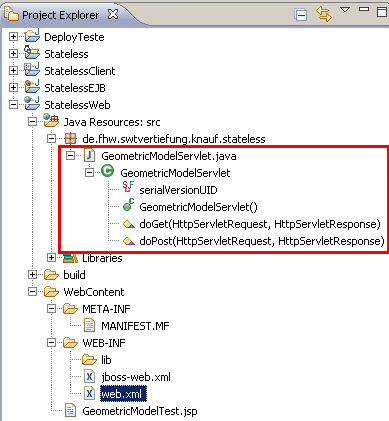This screenshot has width=389, height=421.
Task: Click the protected method icon for doPost
Action: [129, 241]
